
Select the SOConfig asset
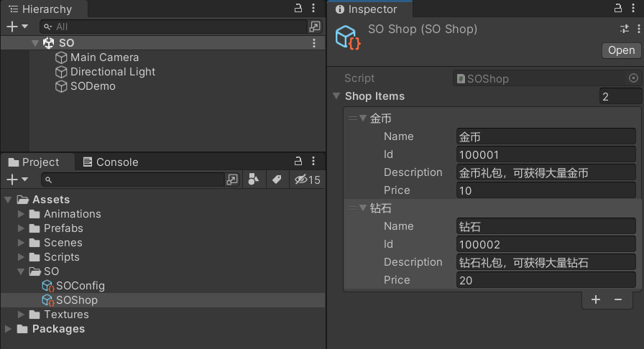click(73, 286)
